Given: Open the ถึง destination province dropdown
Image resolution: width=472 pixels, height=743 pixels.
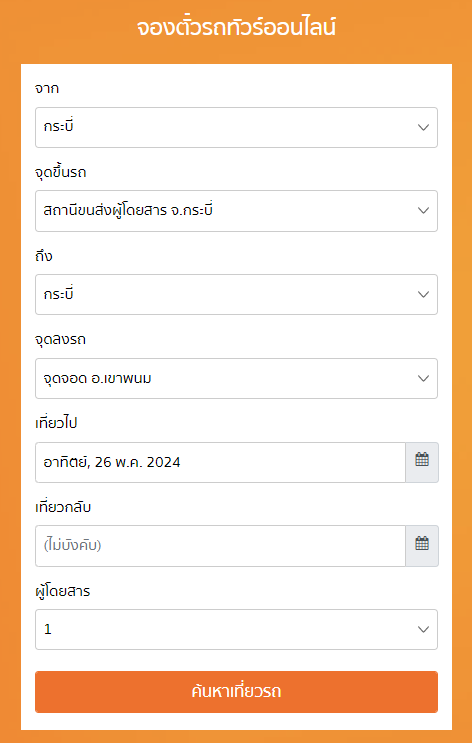Looking at the screenshot, I should [x=236, y=294].
